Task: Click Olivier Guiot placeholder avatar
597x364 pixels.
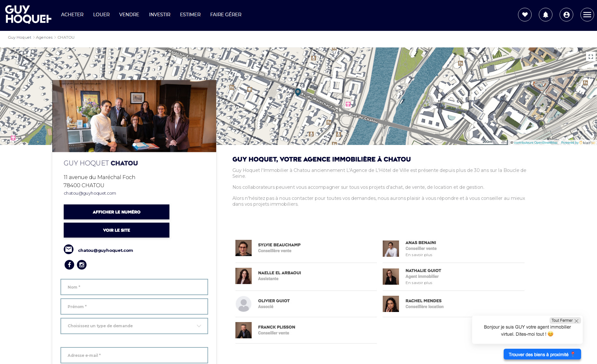Action: coord(244,304)
